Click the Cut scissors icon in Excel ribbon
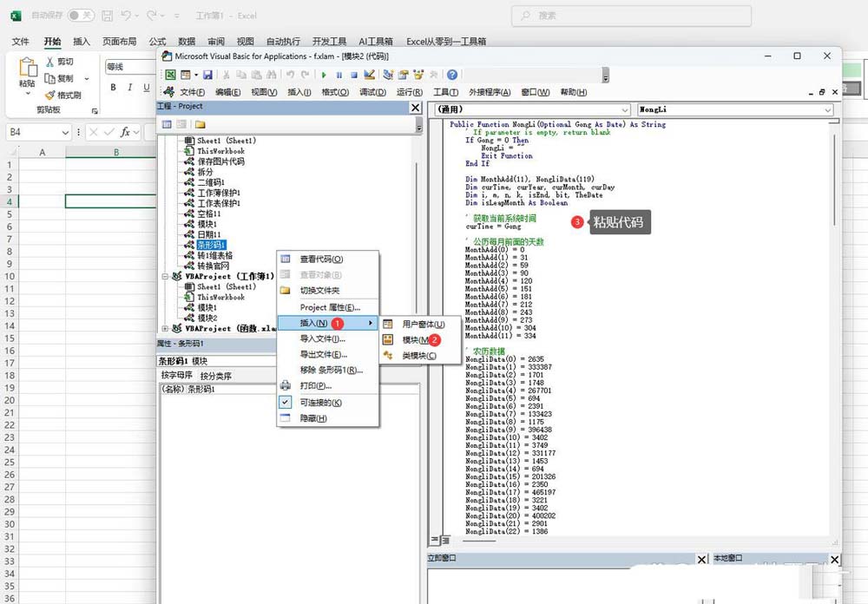The height and width of the screenshot is (604, 868). (x=49, y=62)
